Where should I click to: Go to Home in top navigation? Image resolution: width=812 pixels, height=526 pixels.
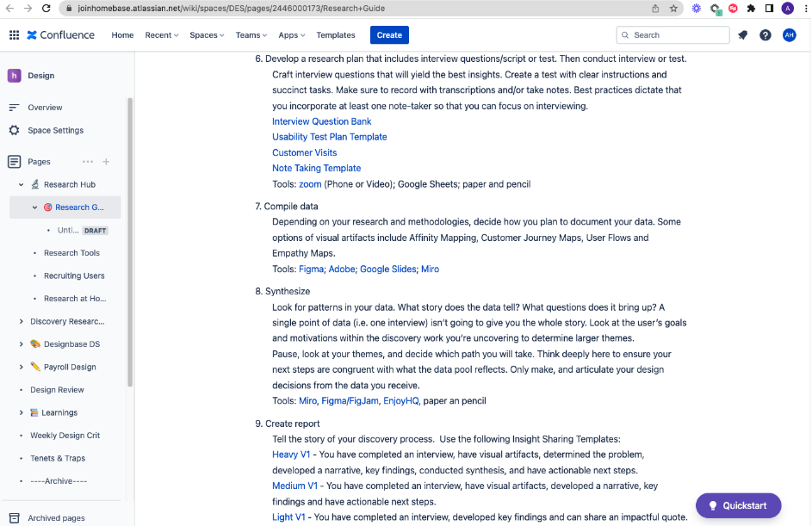click(x=123, y=35)
